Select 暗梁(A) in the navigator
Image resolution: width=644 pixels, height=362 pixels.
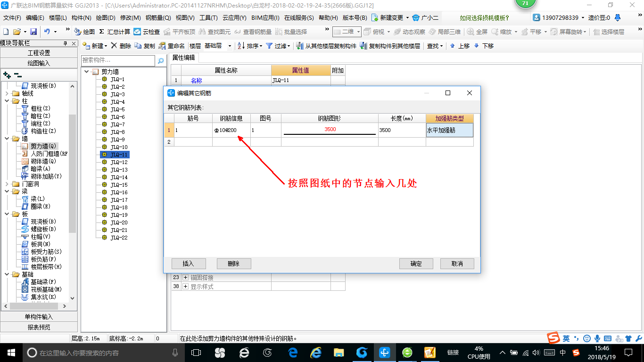tap(41, 169)
